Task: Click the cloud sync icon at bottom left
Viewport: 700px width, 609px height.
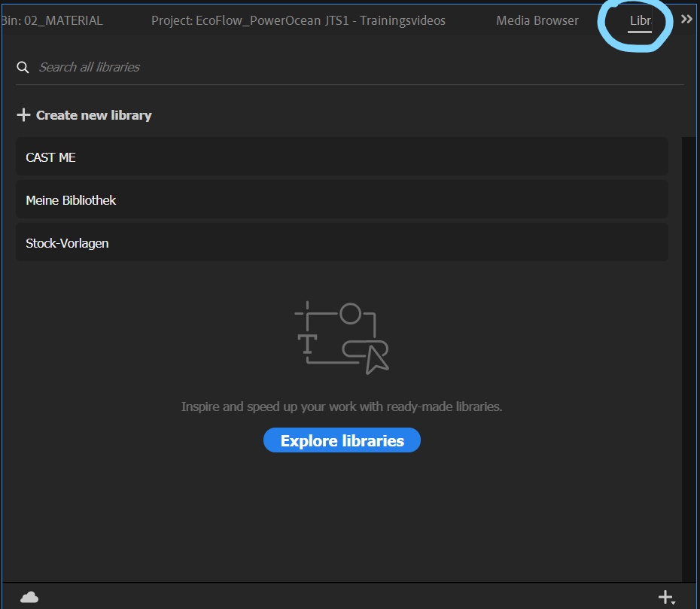Action: (x=29, y=596)
